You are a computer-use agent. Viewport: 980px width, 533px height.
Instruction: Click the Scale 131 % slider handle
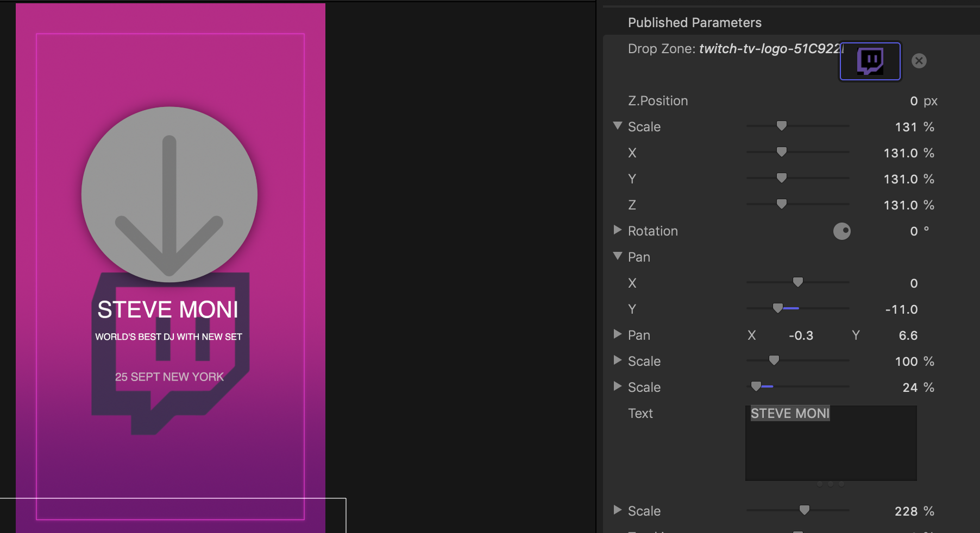coord(782,126)
